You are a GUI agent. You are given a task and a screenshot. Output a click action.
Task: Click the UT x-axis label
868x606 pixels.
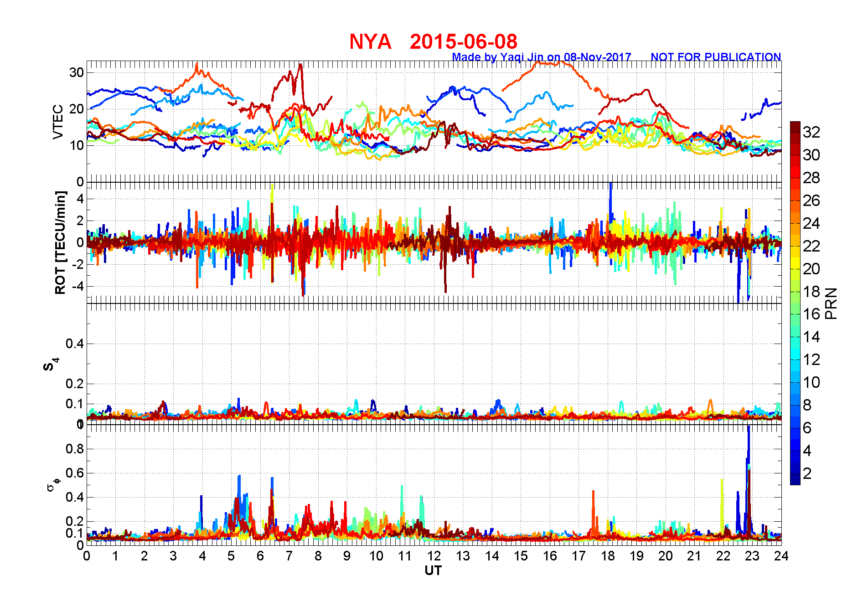[433, 570]
